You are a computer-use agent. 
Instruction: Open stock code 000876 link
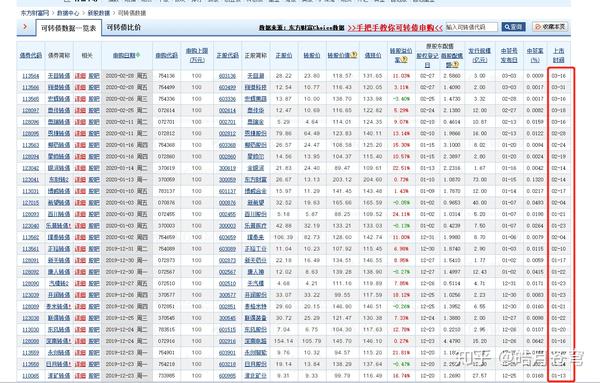tap(227, 203)
